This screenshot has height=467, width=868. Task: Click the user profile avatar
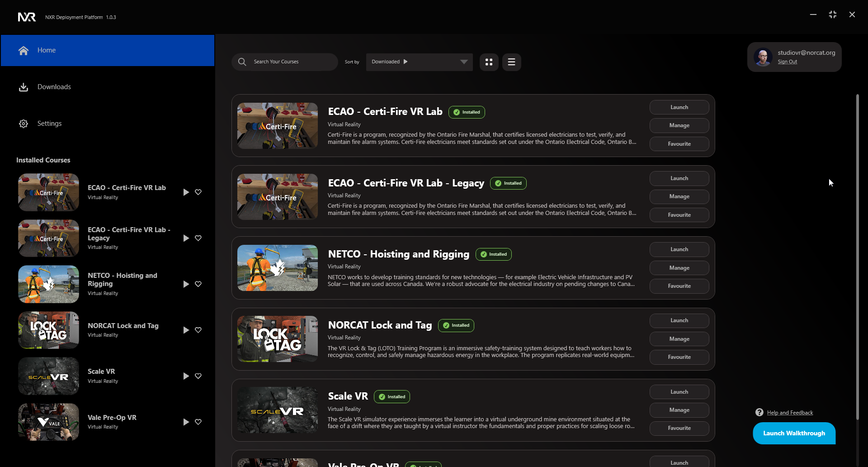point(763,57)
